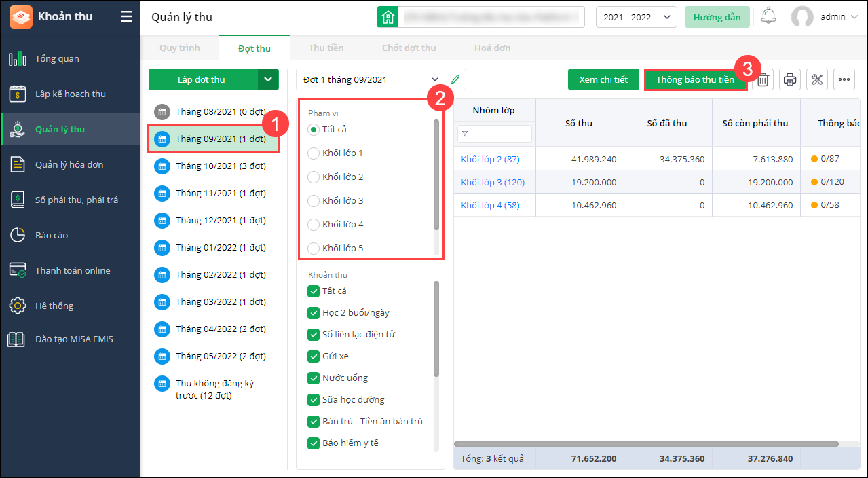The image size is (868, 478).
Task: Click the Hướng dẫn button
Action: (x=717, y=17)
